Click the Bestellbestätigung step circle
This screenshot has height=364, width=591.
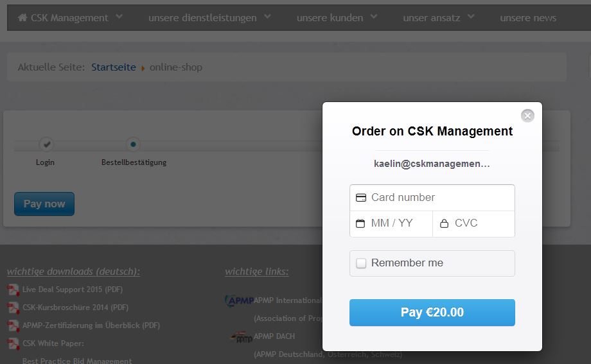133,144
